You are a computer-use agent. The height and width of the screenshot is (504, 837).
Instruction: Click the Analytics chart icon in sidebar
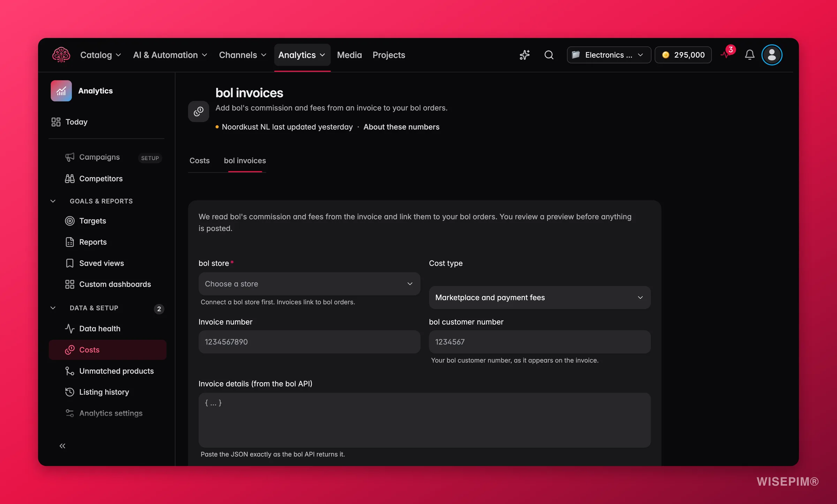61,91
